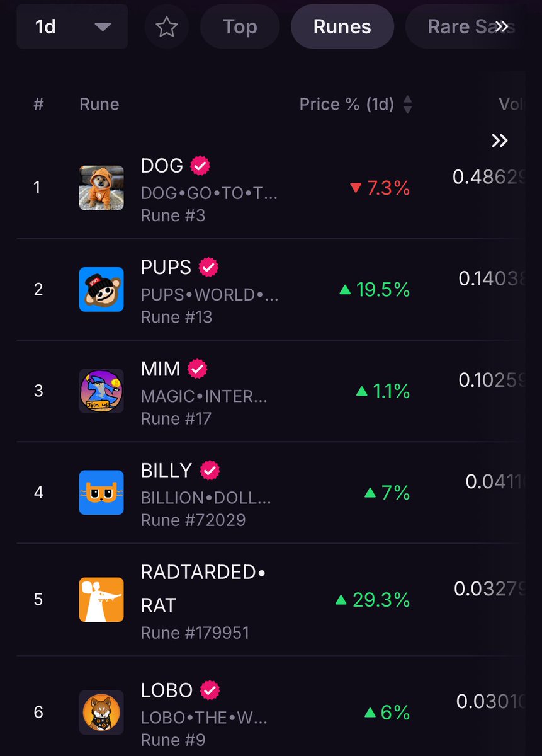Show more tabs with top chevron arrows
Image resolution: width=542 pixels, height=756 pixels.
[502, 26]
